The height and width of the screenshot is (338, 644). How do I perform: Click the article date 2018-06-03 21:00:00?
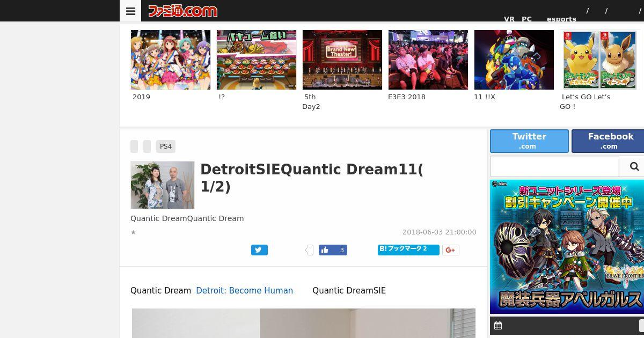pos(440,232)
